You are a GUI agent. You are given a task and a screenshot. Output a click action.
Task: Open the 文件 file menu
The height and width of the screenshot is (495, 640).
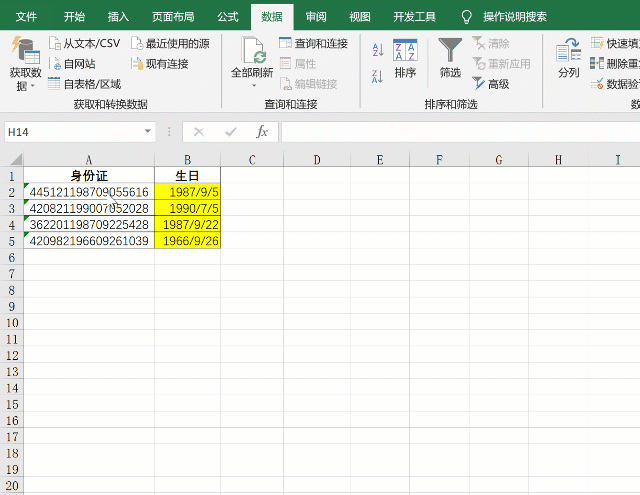pos(27,17)
